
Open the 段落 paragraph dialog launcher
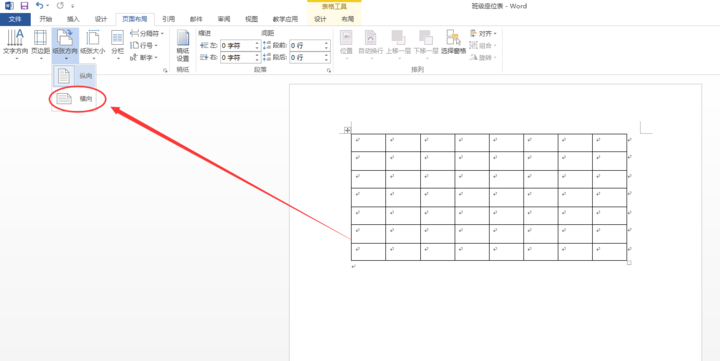[x=329, y=70]
